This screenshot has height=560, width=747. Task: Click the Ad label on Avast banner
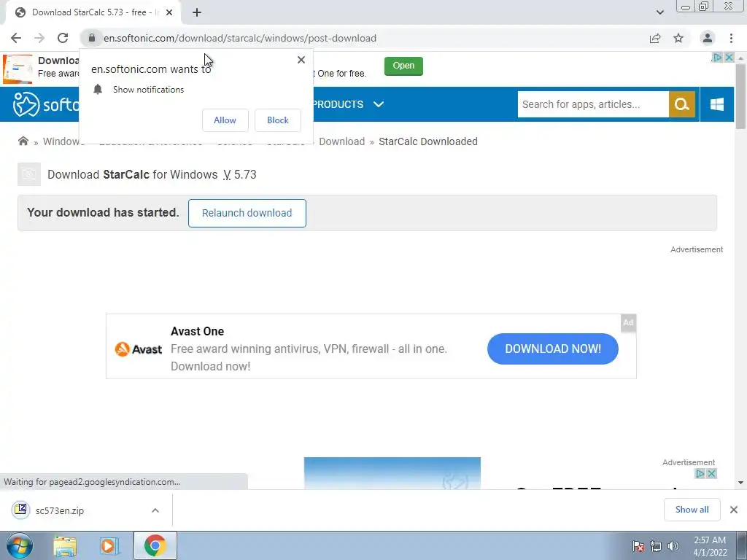click(628, 322)
